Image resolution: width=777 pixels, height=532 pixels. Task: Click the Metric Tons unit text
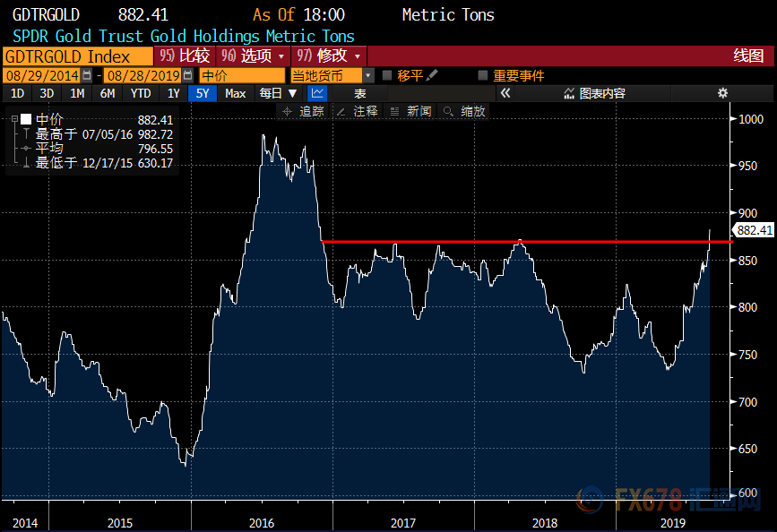[448, 15]
